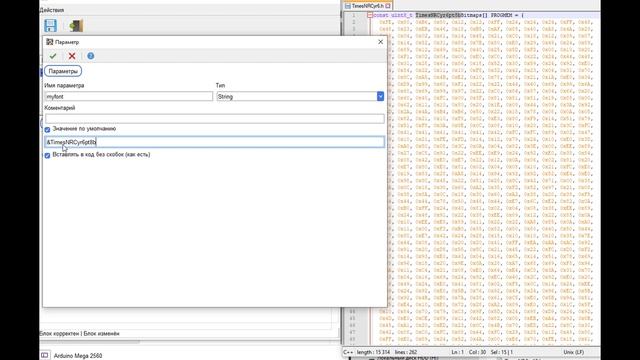640x360 pixels.
Task: Click the Unix (LF) line ending status
Action: tap(574, 352)
